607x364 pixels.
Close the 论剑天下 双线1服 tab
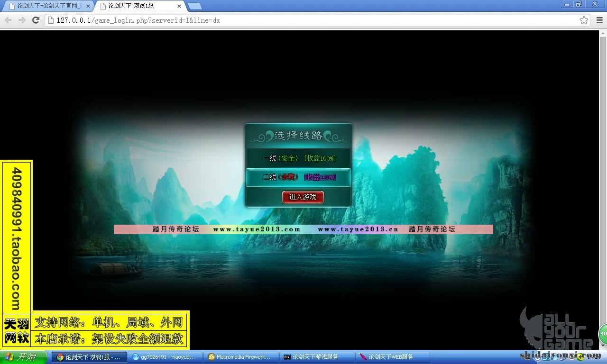click(179, 6)
